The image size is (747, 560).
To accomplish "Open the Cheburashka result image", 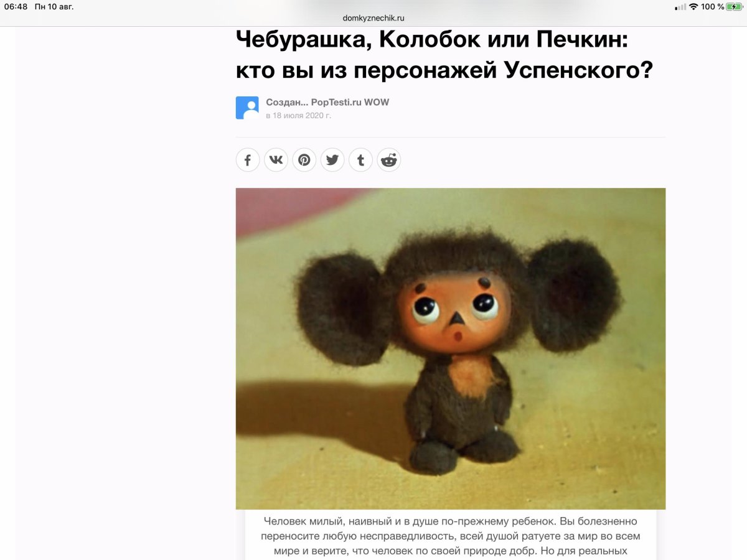I will coord(451,348).
